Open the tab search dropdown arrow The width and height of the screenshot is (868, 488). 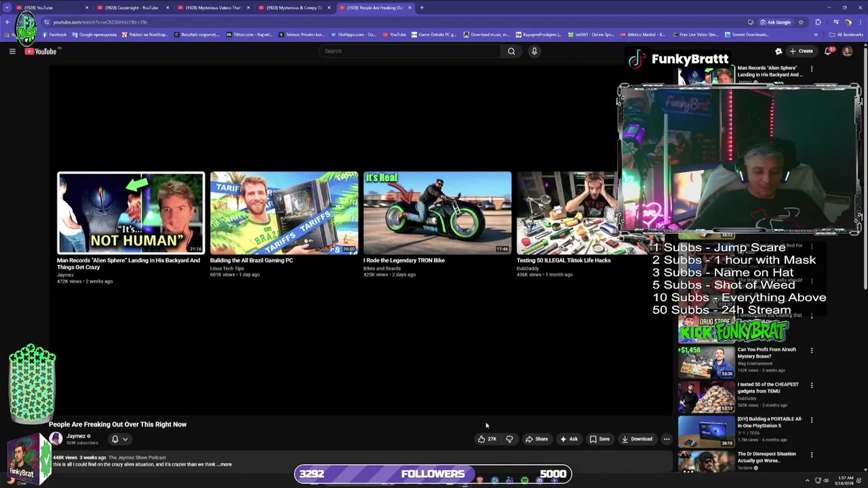click(x=7, y=7)
